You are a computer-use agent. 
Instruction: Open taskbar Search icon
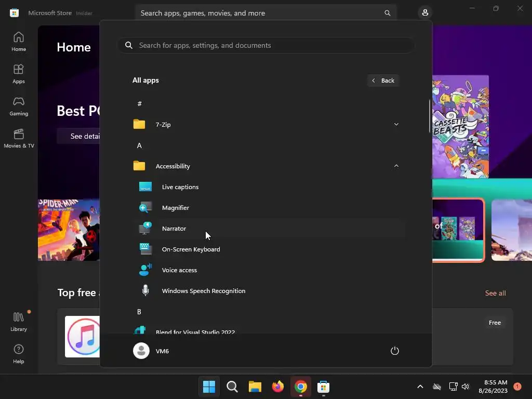[232, 387]
